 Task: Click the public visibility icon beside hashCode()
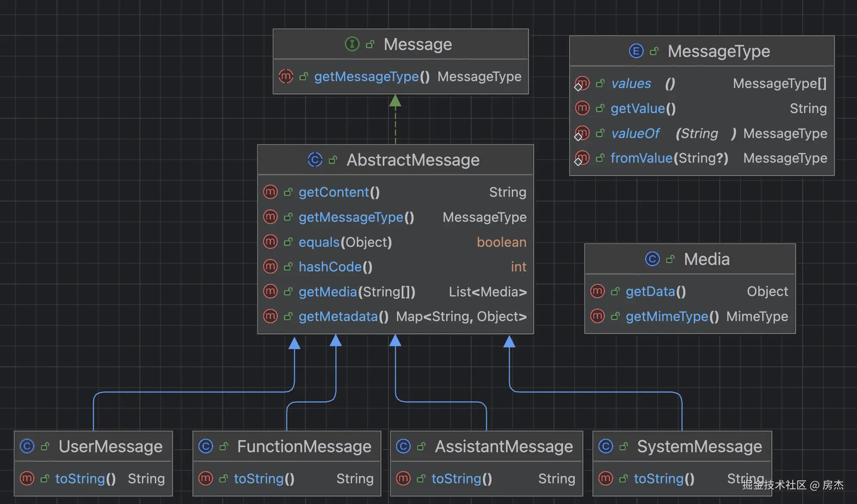click(288, 267)
